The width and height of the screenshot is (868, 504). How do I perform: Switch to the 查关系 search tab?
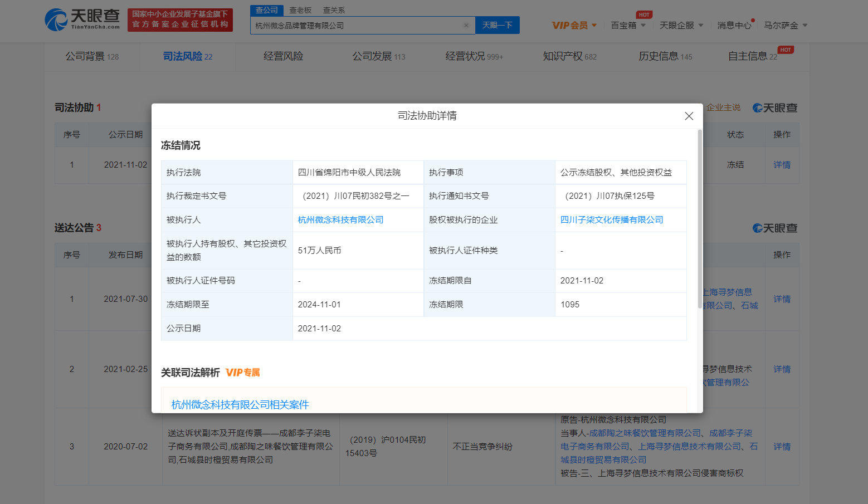coord(334,10)
